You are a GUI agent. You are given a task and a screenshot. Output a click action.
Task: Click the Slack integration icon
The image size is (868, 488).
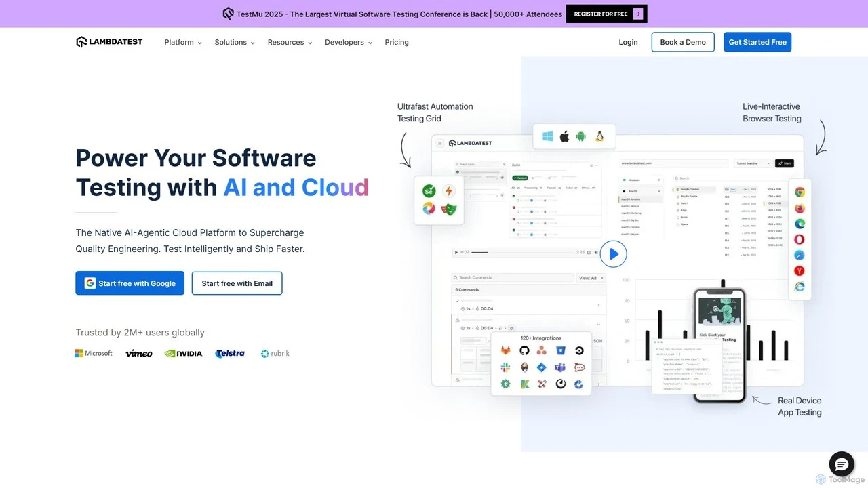tap(505, 367)
